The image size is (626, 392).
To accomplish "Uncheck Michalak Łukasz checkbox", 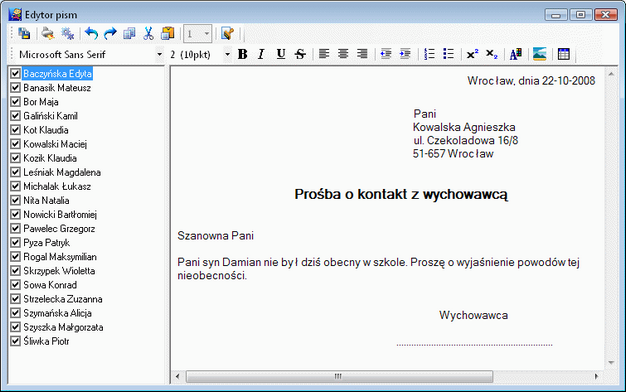I will click(x=15, y=186).
